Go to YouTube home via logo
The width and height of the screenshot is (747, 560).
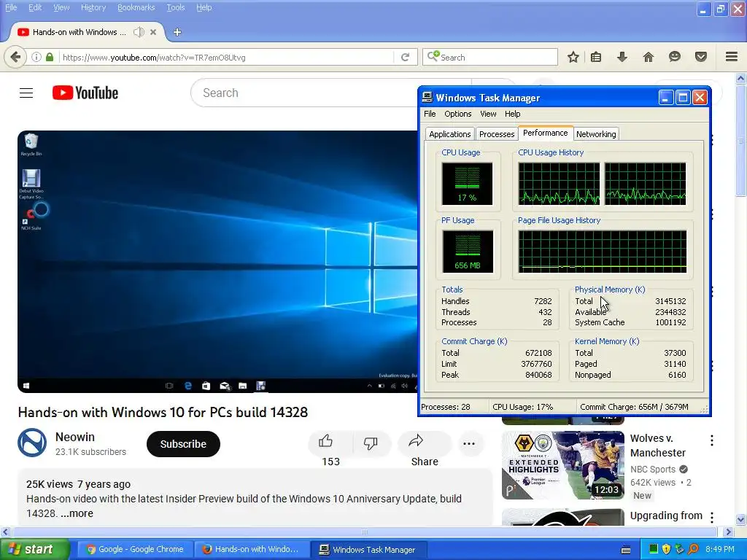85,93
